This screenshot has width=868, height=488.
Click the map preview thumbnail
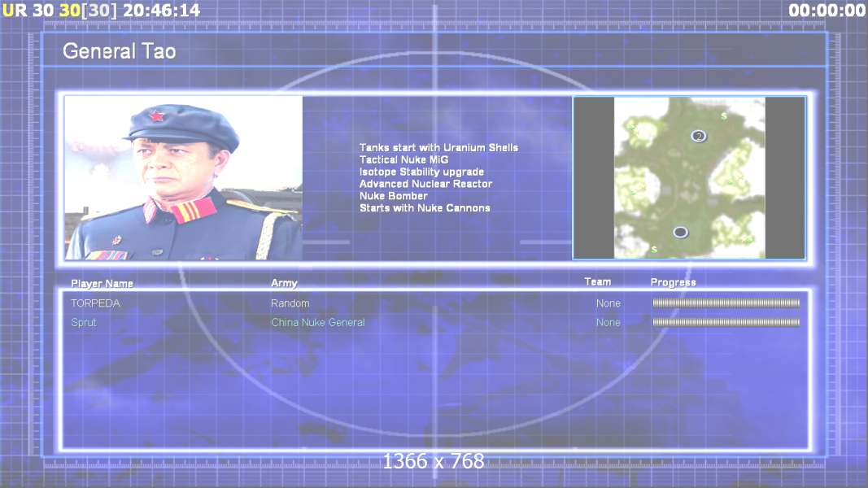point(689,177)
